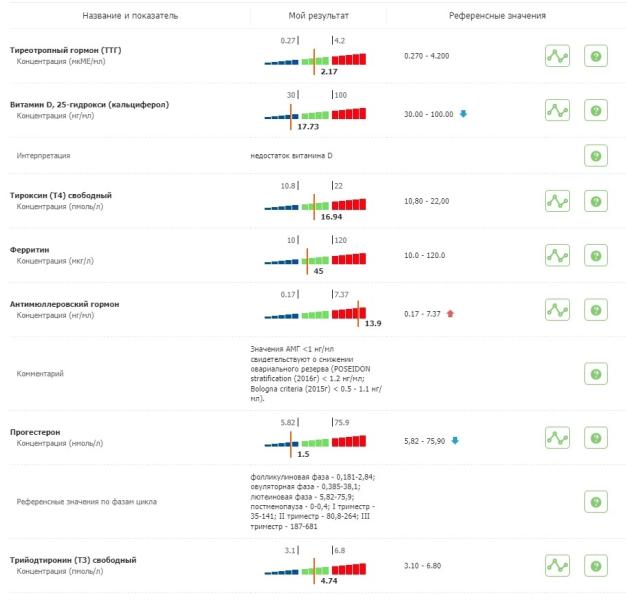Open the trend chart icon for Витамин D

(x=557, y=111)
